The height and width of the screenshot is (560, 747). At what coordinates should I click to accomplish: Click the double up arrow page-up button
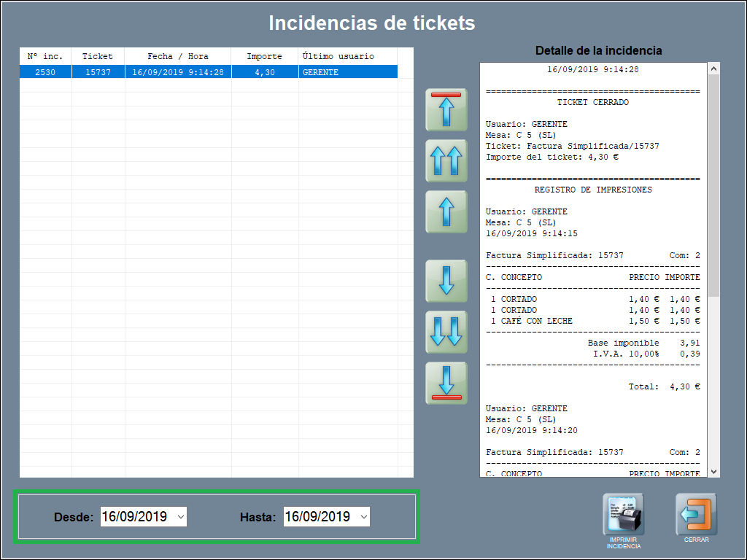click(446, 160)
